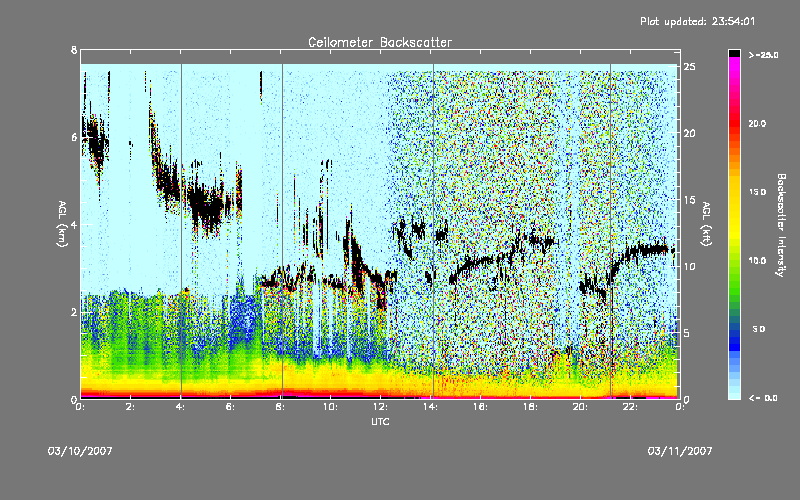Click the "AGL (kft)" right axis label
Screen dimensions: 800x500
tap(706, 224)
